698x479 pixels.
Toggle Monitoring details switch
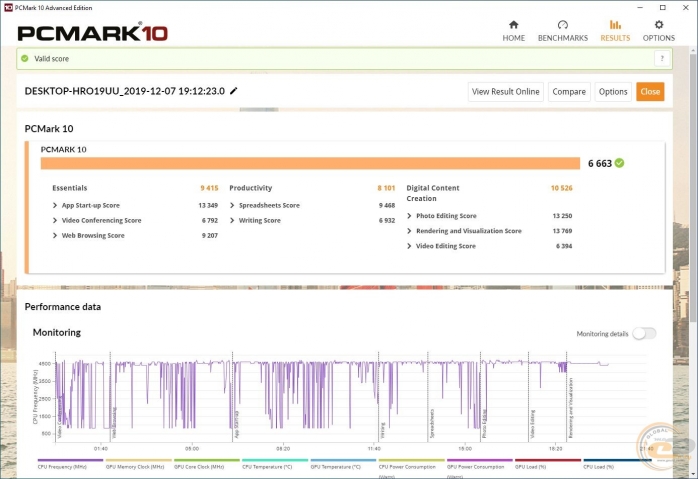pos(644,333)
